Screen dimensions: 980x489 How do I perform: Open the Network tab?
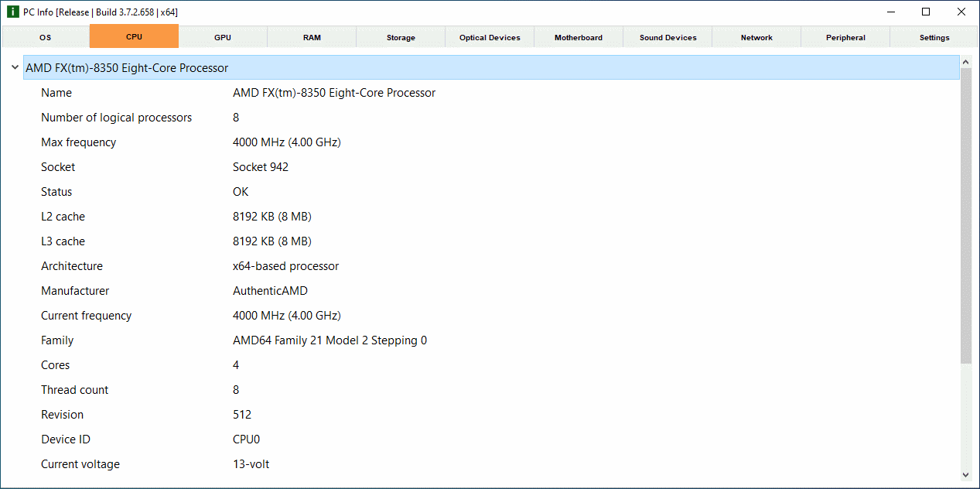[756, 37]
